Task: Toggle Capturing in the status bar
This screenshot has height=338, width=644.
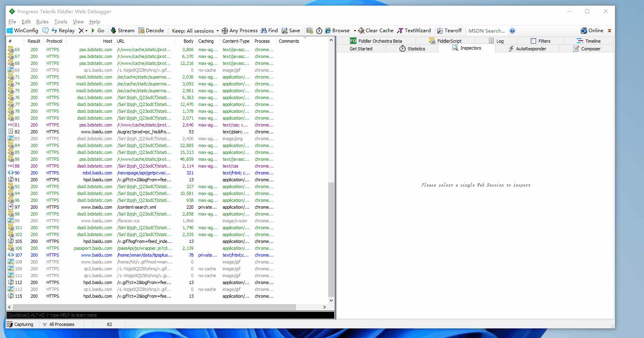Action: (20, 324)
